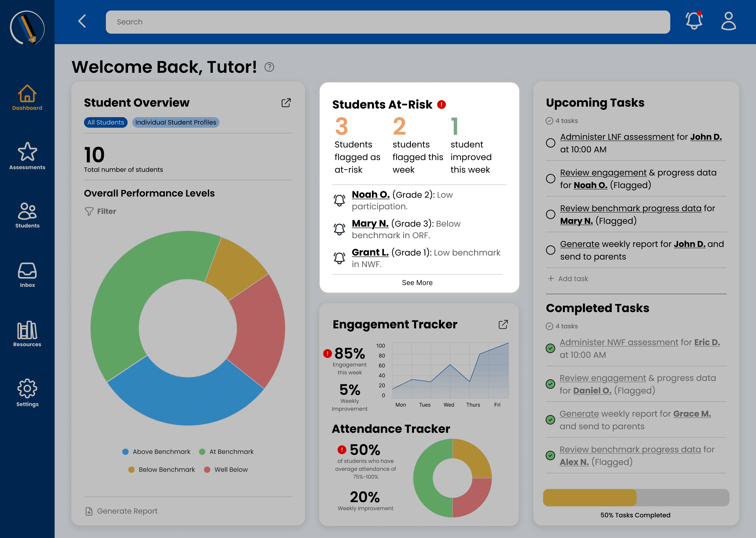Mark Review engagement for Noah O. done
The width and height of the screenshot is (756, 538).
click(x=550, y=179)
